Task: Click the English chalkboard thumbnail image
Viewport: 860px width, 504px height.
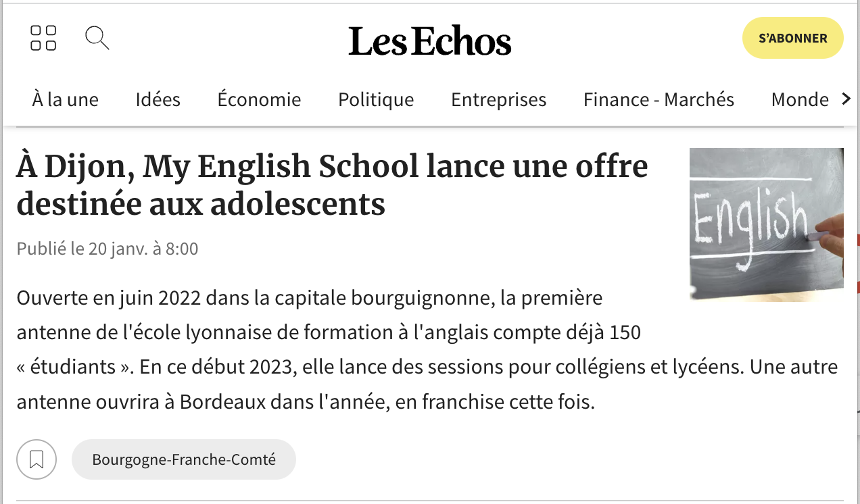Action: click(x=766, y=224)
